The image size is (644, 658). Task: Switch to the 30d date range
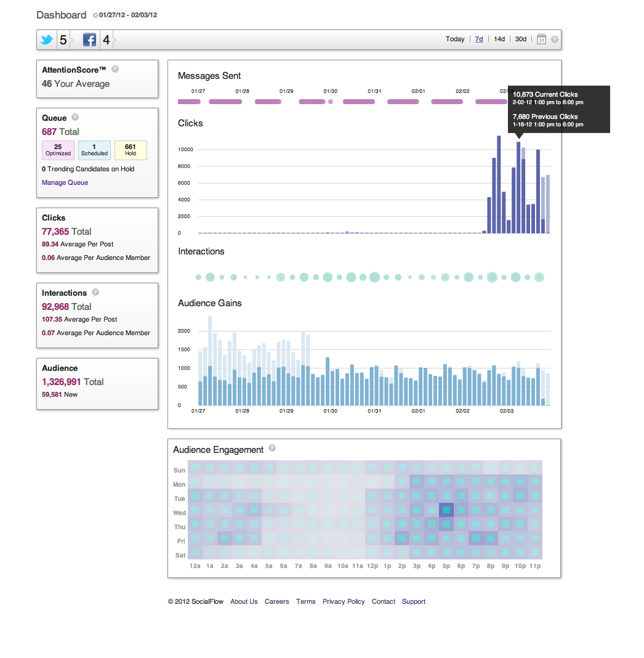521,39
